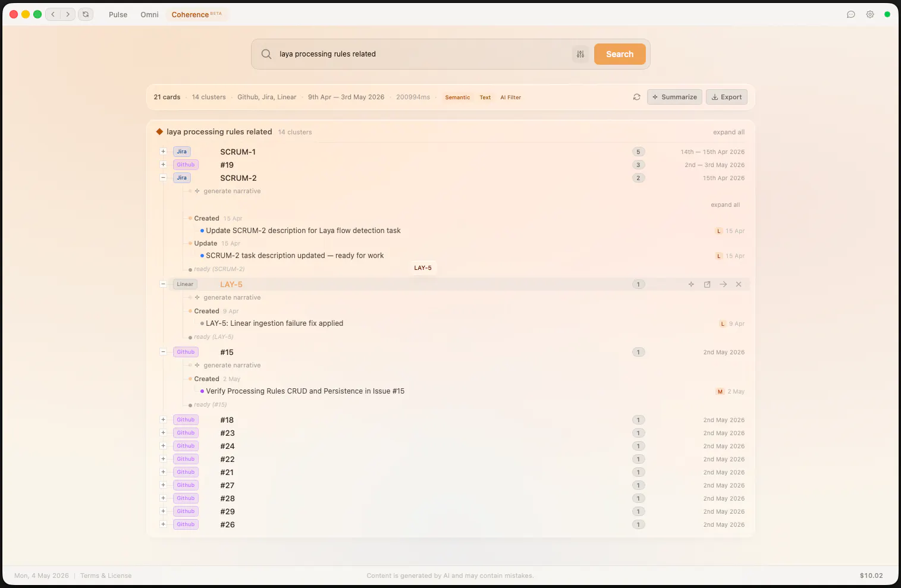Click sparkle icon on LAY-5 row

tap(691, 284)
